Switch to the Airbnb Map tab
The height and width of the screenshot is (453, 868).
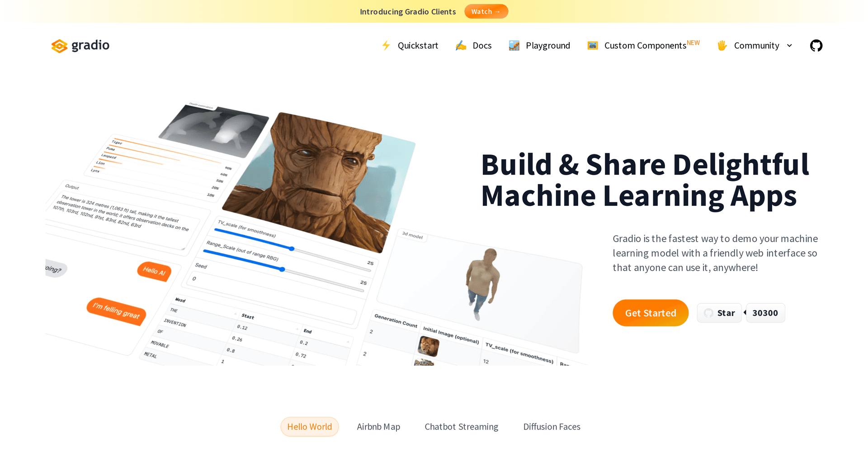coord(378,427)
